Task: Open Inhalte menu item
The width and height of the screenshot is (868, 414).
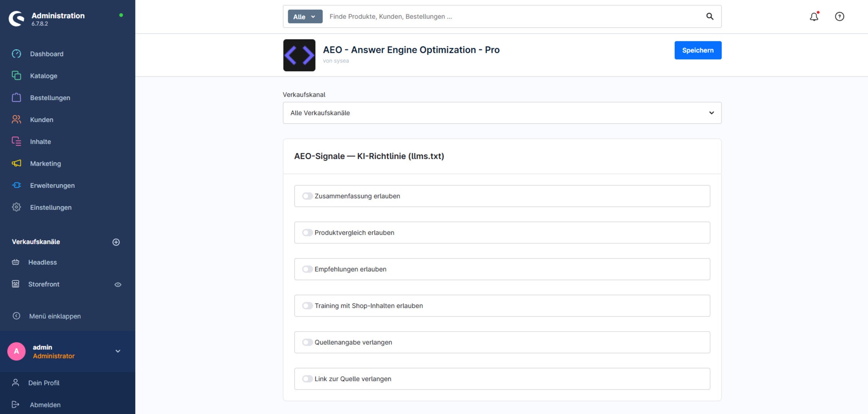Action: pyautogui.click(x=41, y=141)
